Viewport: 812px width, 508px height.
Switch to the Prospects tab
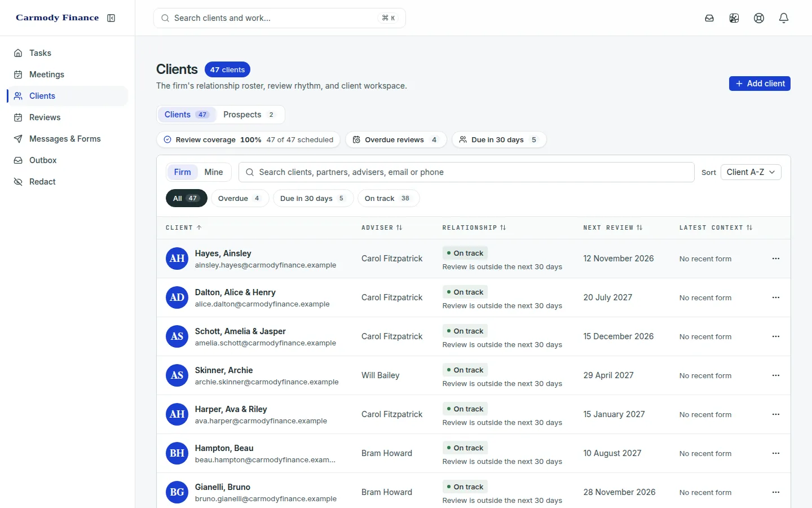coord(249,115)
